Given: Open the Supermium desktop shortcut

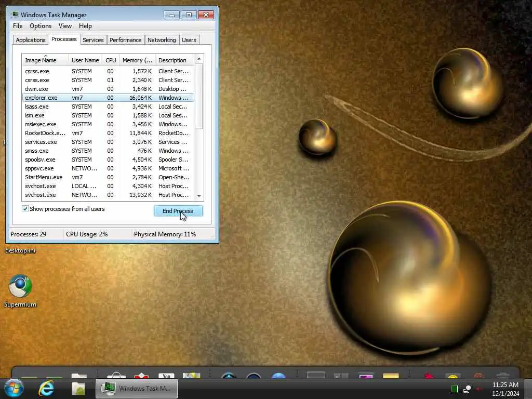Looking at the screenshot, I should click(x=20, y=291).
